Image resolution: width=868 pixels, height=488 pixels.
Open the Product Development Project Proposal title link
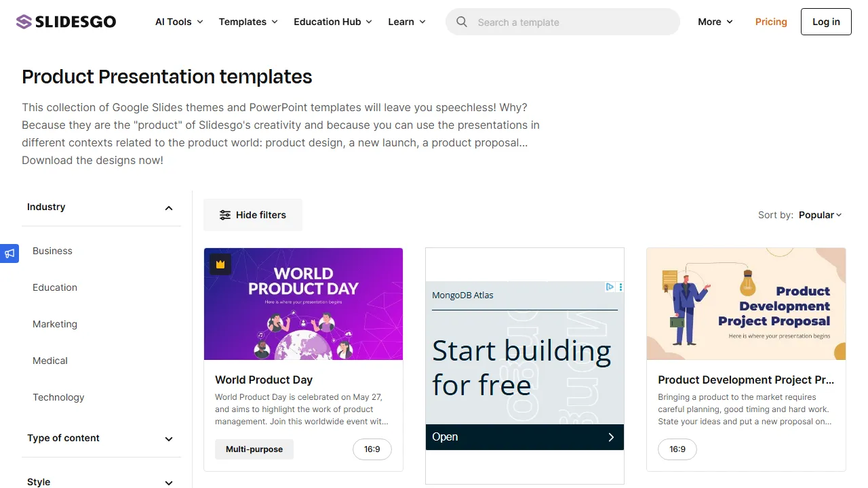click(x=746, y=380)
